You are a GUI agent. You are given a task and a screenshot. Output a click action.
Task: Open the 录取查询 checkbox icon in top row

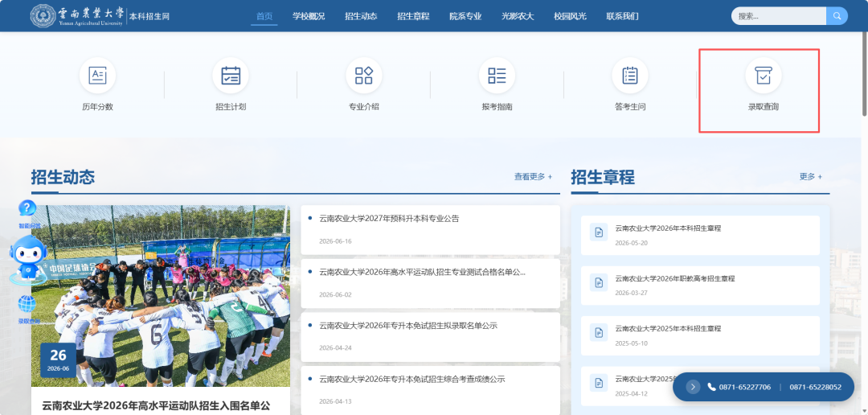pyautogui.click(x=764, y=76)
